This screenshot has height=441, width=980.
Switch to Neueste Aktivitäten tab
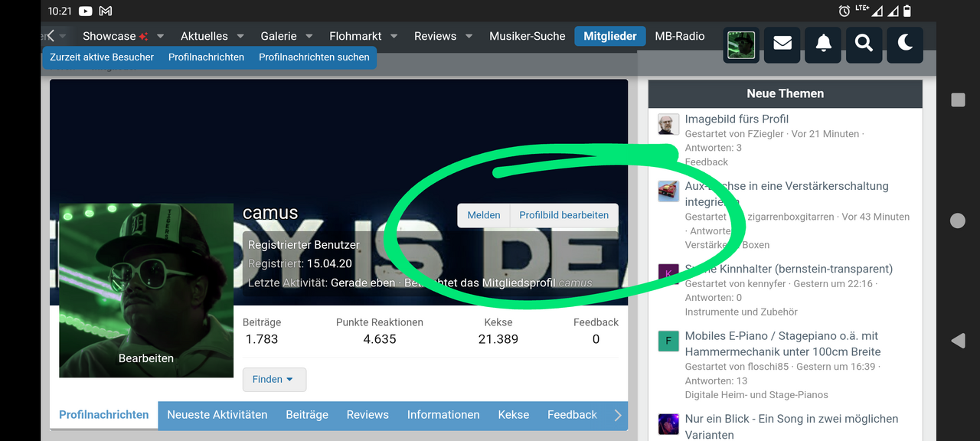[x=217, y=415]
